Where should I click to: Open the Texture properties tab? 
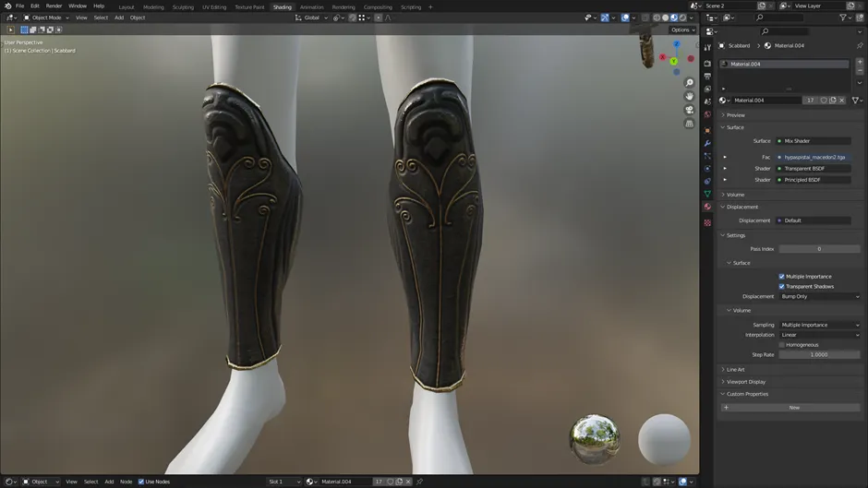(x=707, y=222)
